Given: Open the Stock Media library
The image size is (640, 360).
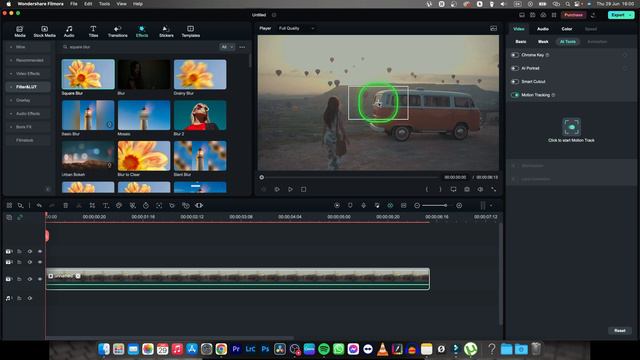Looking at the screenshot, I should tap(44, 31).
